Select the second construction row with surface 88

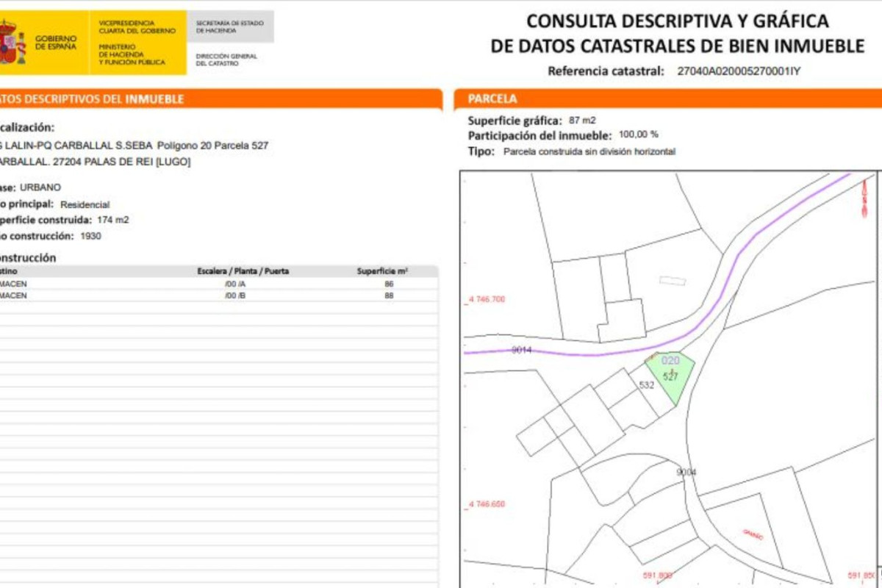pyautogui.click(x=220, y=295)
